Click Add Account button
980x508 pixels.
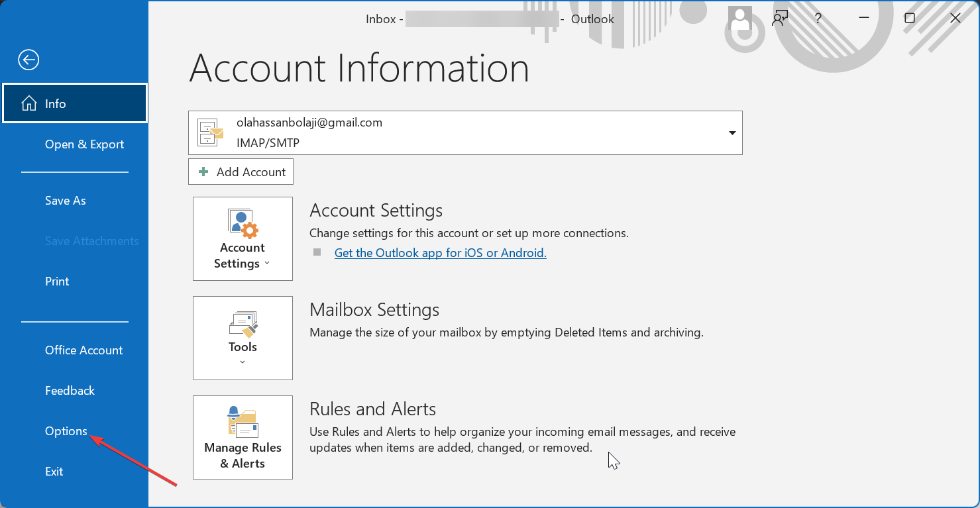[241, 172]
